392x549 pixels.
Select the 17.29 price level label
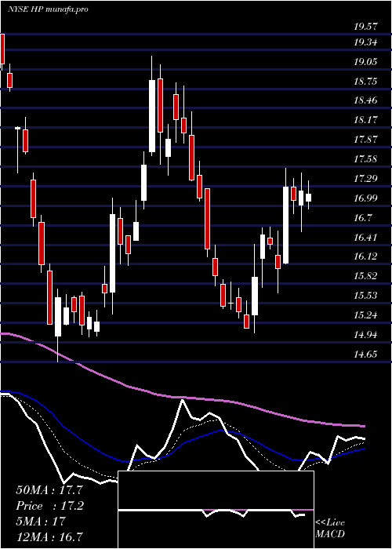point(366,179)
